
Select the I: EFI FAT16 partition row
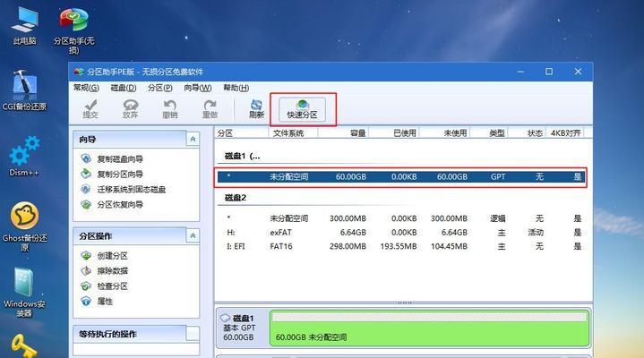pos(403,245)
